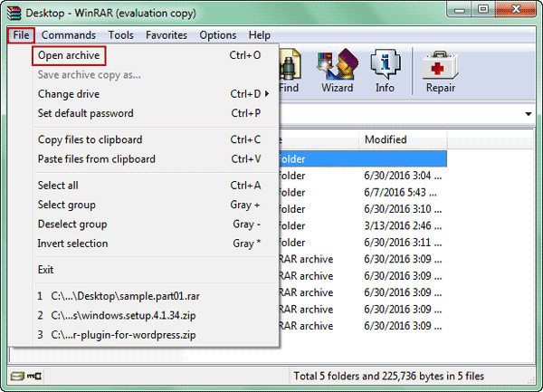This screenshot has height=392, width=543.
Task: Select folder row modified 6/30/2016 3:10
Action: pyautogui.click(x=363, y=209)
